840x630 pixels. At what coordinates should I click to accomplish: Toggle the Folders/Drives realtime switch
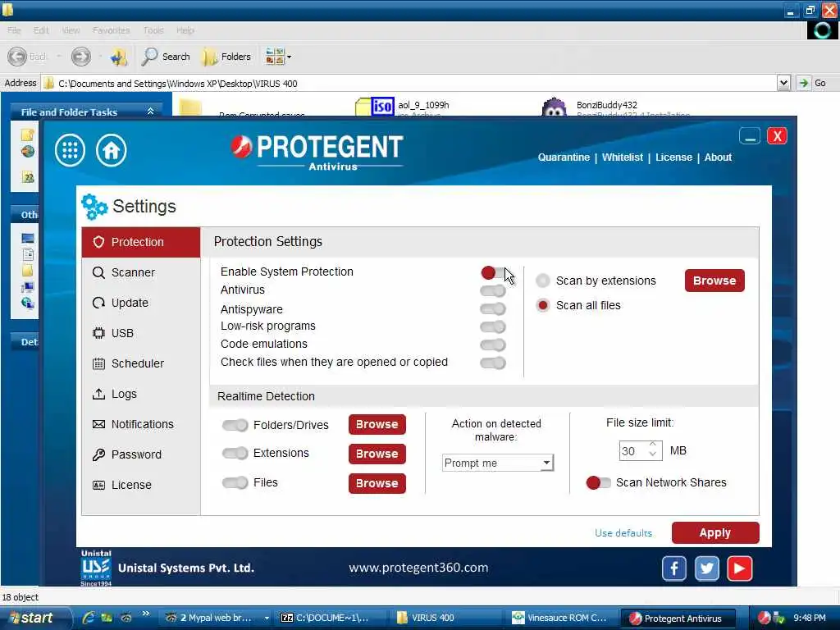tap(235, 426)
